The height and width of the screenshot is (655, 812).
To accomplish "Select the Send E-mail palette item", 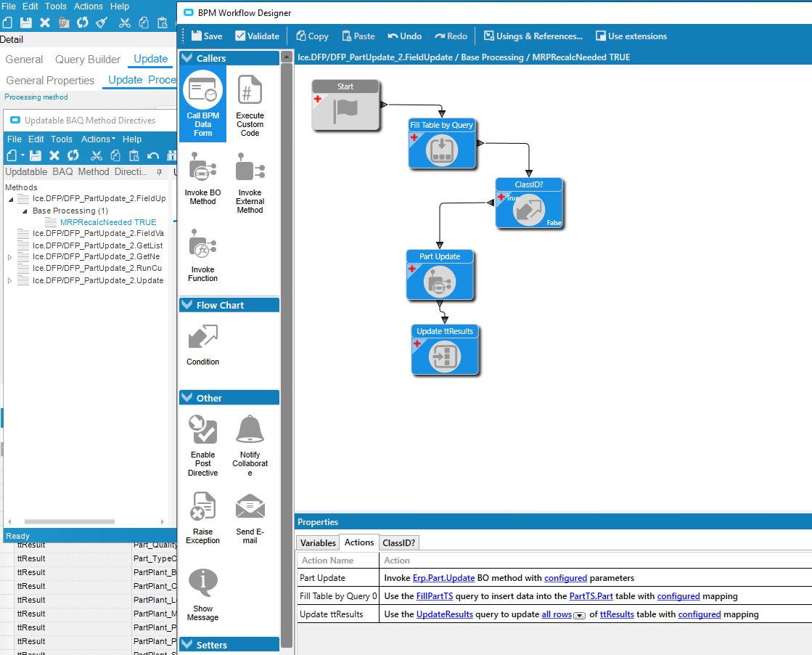I will 250,518.
